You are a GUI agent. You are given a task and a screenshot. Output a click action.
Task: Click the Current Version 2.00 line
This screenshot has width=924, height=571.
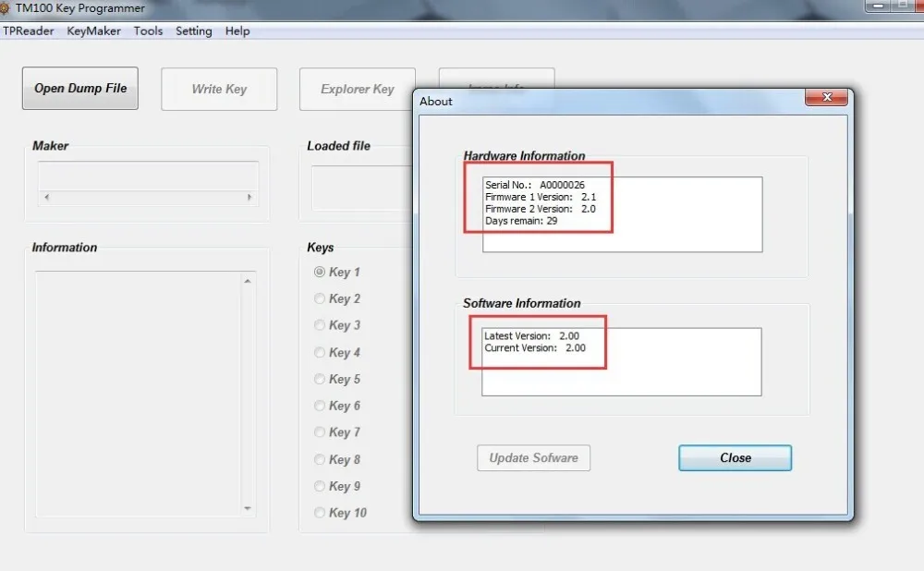tap(535, 347)
